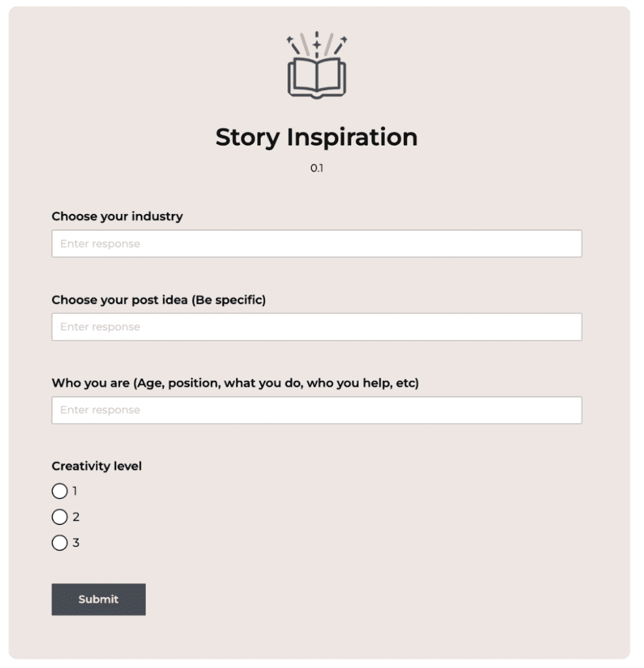Screen dimensions: 644x668
Task: Click the Choose your industry label
Action: pos(117,217)
